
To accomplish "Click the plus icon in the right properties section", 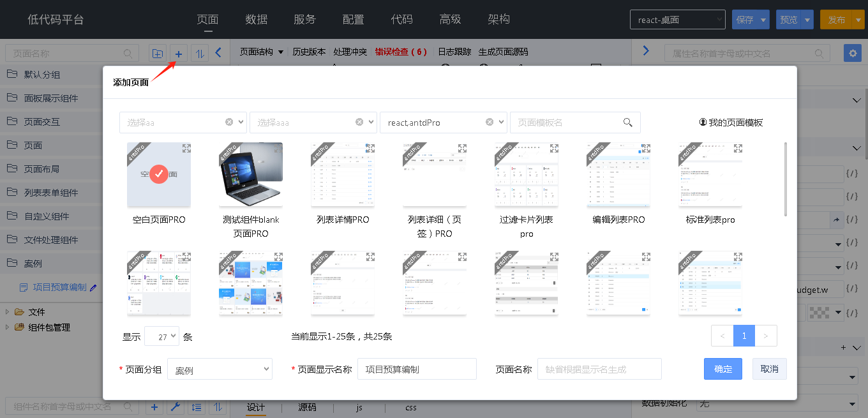I will click(x=843, y=348).
